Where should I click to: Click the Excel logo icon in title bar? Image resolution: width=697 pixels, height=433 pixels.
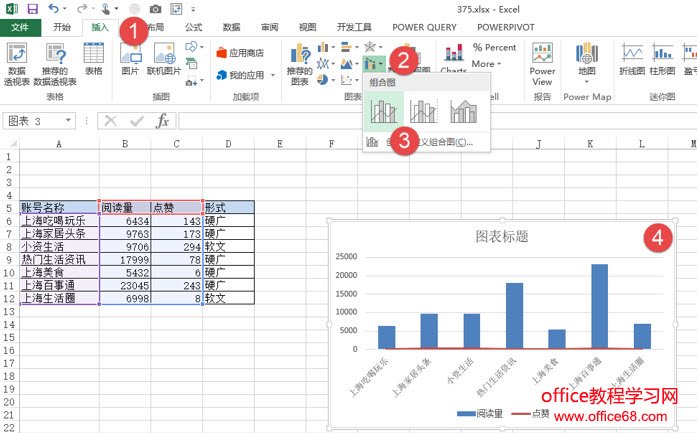pyautogui.click(x=12, y=8)
